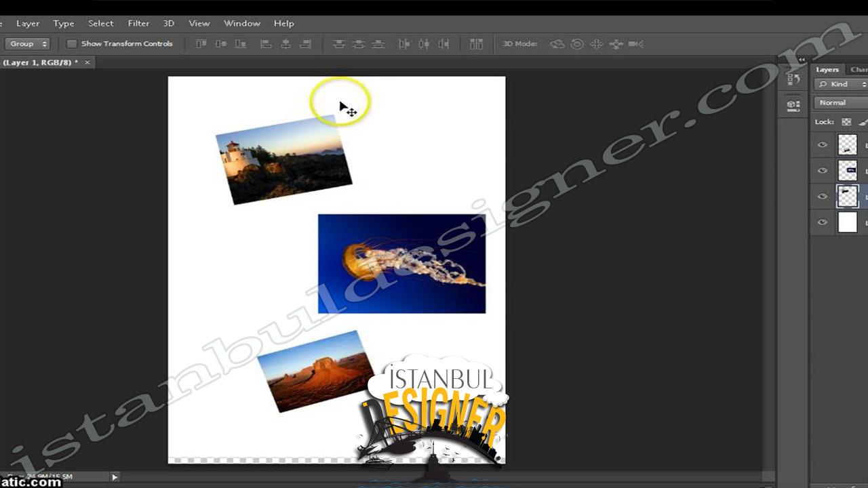This screenshot has width=868, height=488.
Task: Click the Distribute horizontal centers icon
Action: [424, 44]
